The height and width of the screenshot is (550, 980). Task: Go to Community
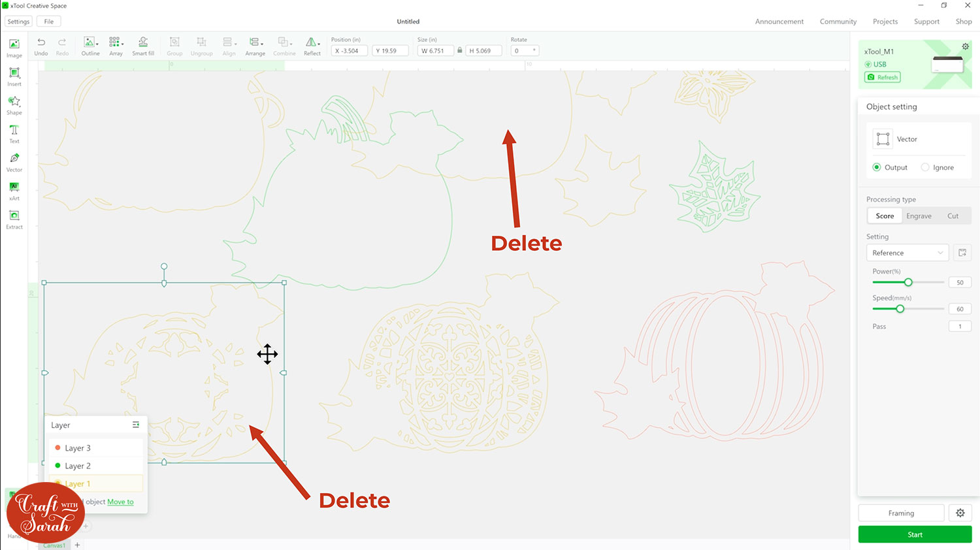point(838,22)
